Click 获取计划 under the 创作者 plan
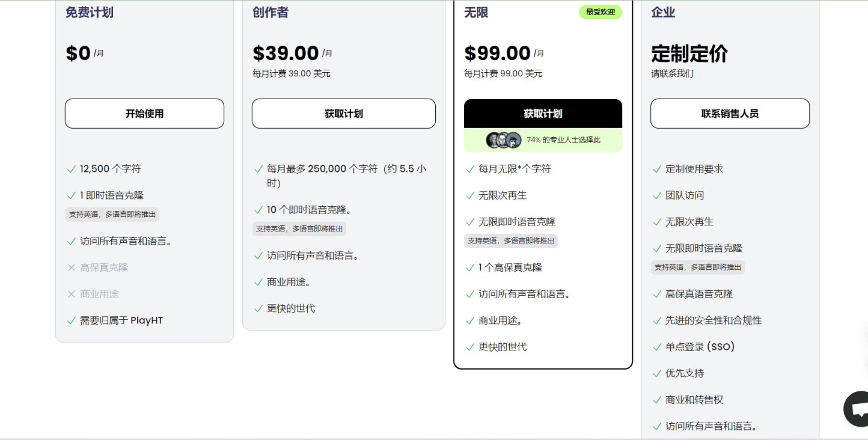868x440 pixels. tap(343, 114)
